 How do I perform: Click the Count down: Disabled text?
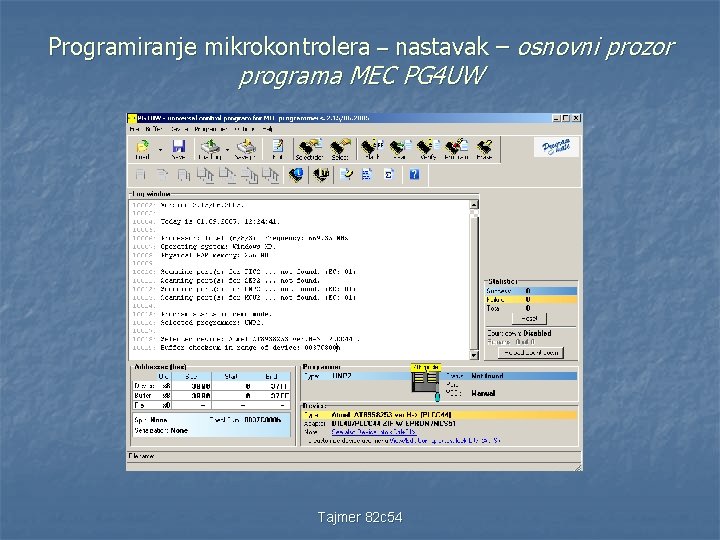(519, 333)
